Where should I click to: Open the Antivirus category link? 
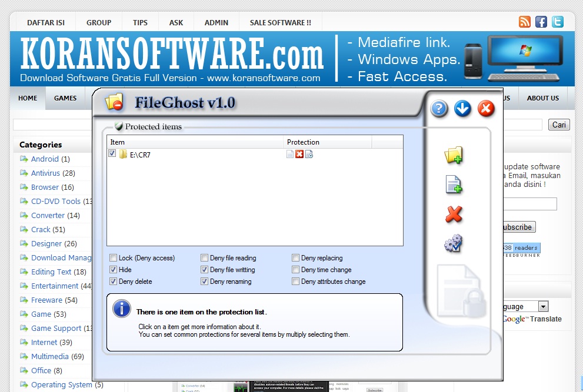(45, 173)
